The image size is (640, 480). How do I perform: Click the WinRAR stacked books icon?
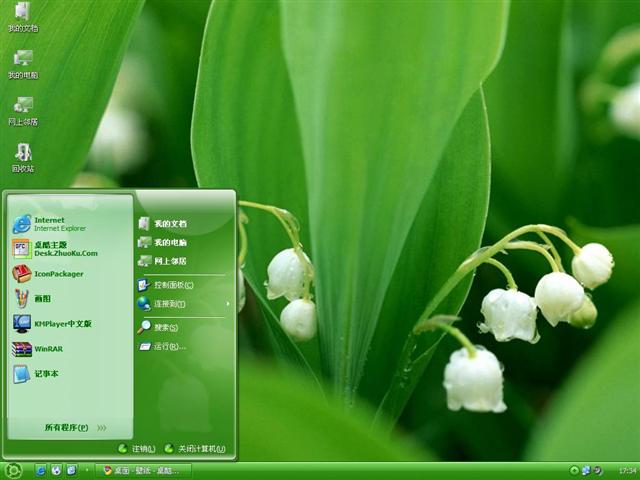click(22, 349)
